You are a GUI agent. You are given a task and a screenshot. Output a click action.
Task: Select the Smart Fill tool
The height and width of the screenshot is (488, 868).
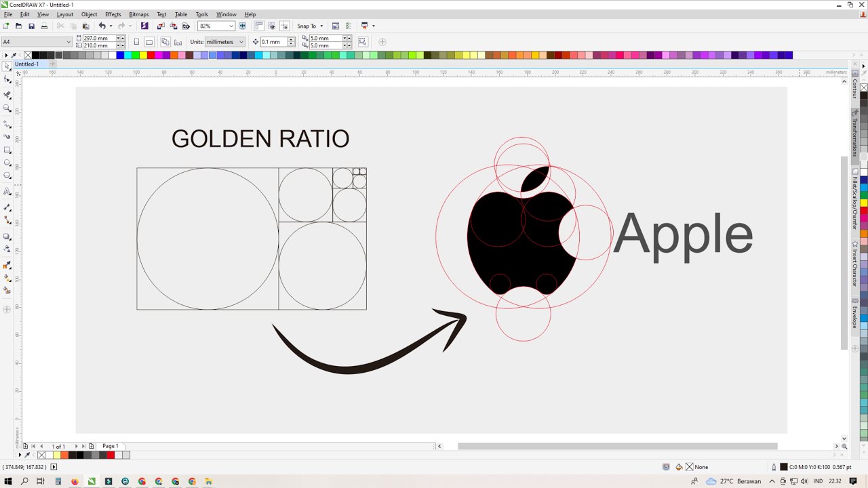click(x=7, y=291)
